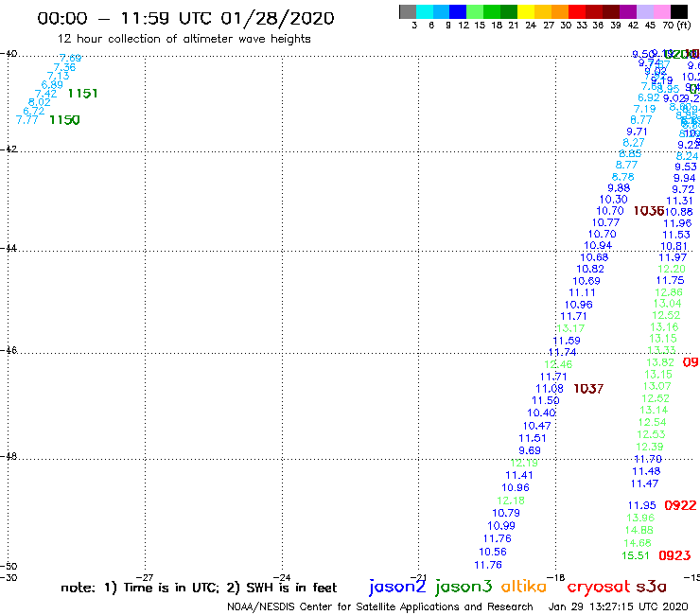Click the wave height value 10.30
The width and height of the screenshot is (700, 615).
613,200
